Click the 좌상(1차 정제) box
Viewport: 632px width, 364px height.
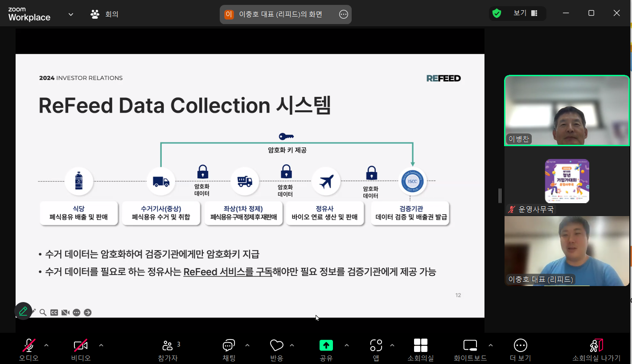pyautogui.click(x=244, y=213)
